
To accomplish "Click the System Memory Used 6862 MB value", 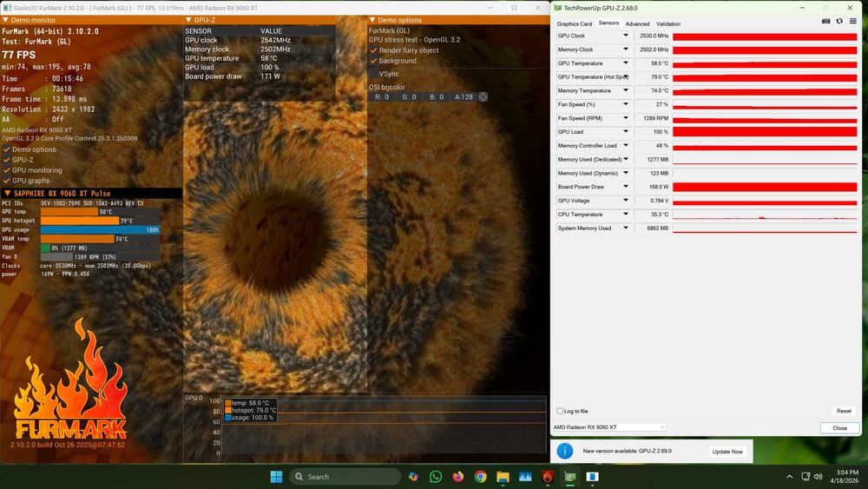I will click(652, 228).
